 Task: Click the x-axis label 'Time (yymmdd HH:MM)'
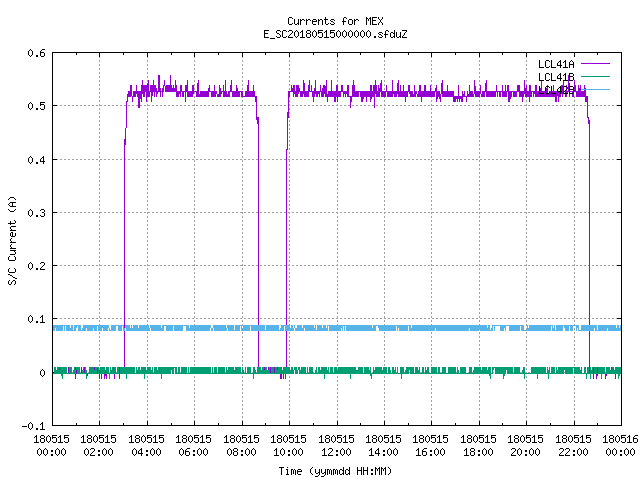[335, 471]
